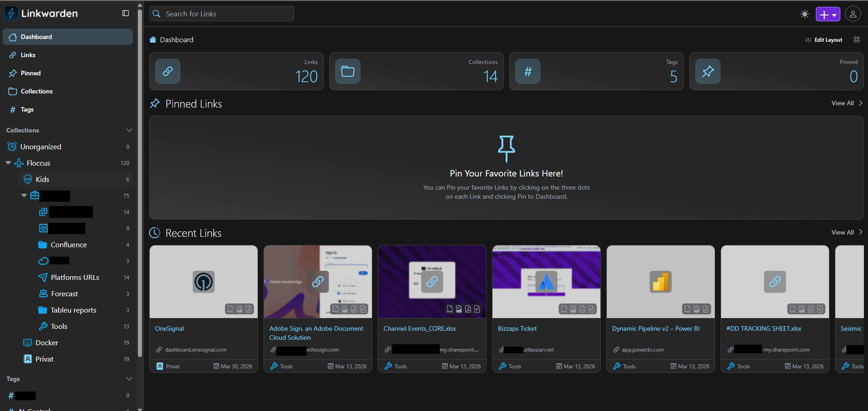Click the Dashboard breadcrumb home icon
This screenshot has width=868, height=411.
click(153, 39)
